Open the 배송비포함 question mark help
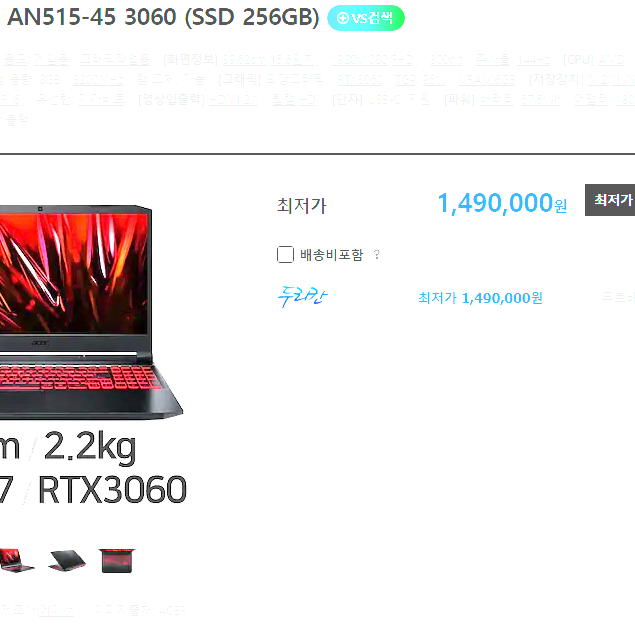Viewport: 635px width, 635px height. pos(377,255)
